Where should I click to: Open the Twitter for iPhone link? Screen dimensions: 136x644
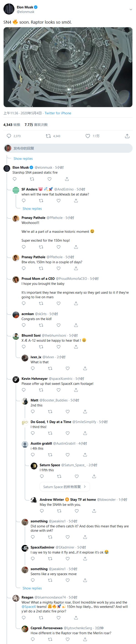click(x=58, y=113)
